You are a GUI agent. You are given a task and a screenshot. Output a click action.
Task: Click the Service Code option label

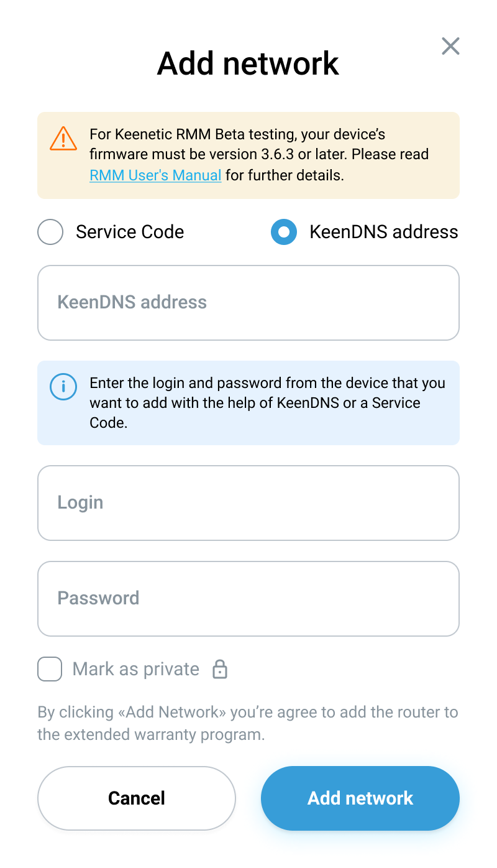[x=130, y=232]
